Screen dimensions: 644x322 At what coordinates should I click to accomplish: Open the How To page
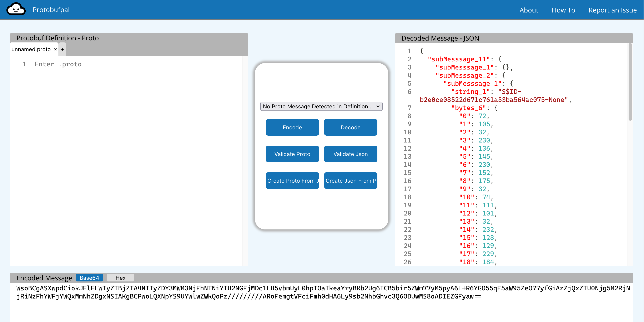[563, 10]
